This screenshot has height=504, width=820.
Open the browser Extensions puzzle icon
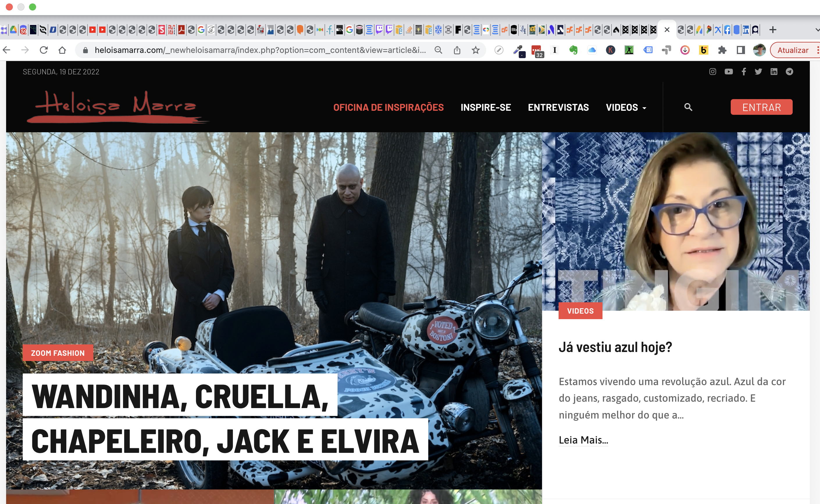pos(722,50)
